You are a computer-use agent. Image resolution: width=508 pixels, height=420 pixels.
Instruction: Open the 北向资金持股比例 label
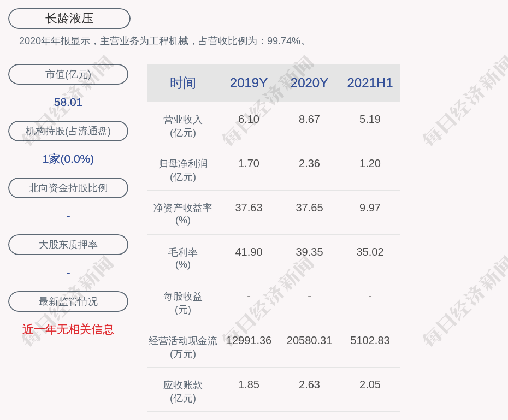click(x=68, y=188)
